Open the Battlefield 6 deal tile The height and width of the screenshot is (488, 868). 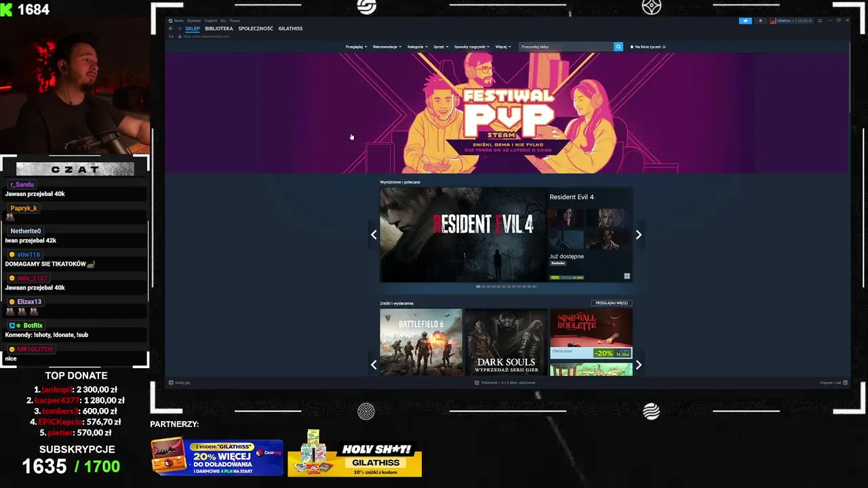pyautogui.click(x=421, y=342)
